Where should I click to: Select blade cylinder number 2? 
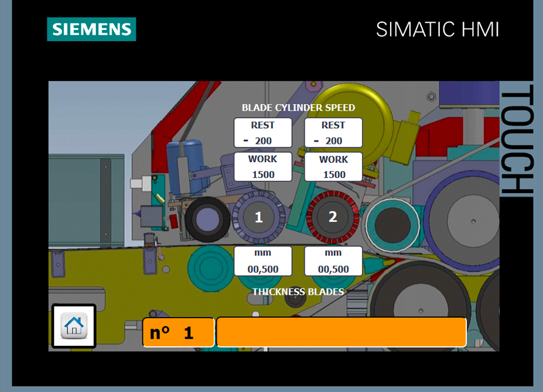click(332, 217)
